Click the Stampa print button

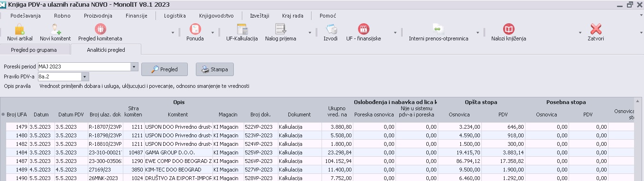click(x=215, y=69)
